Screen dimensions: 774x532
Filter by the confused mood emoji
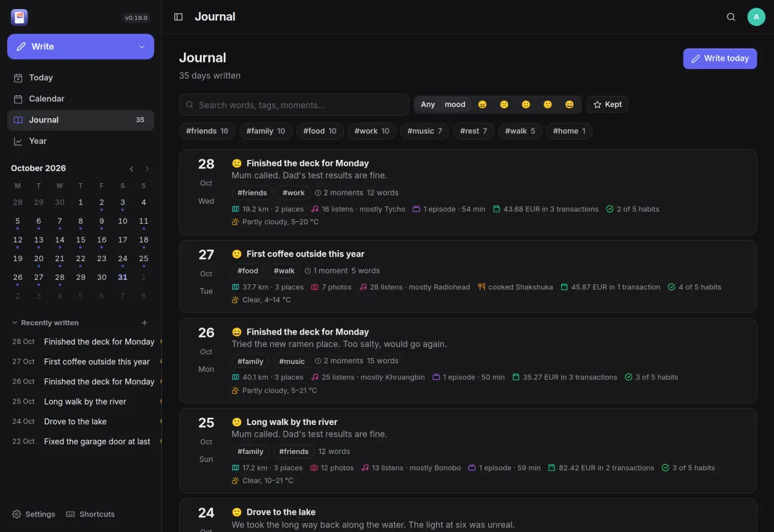[x=504, y=104]
